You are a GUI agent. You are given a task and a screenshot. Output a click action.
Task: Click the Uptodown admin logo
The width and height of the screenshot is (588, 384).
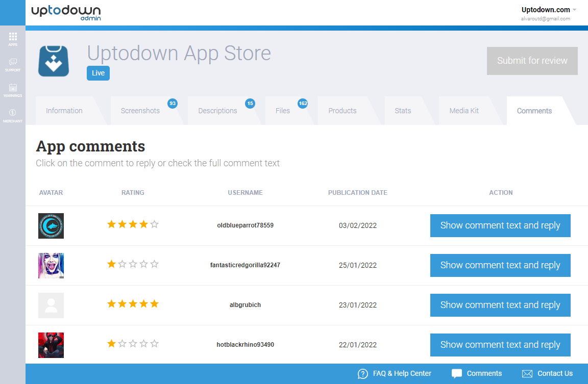point(66,13)
